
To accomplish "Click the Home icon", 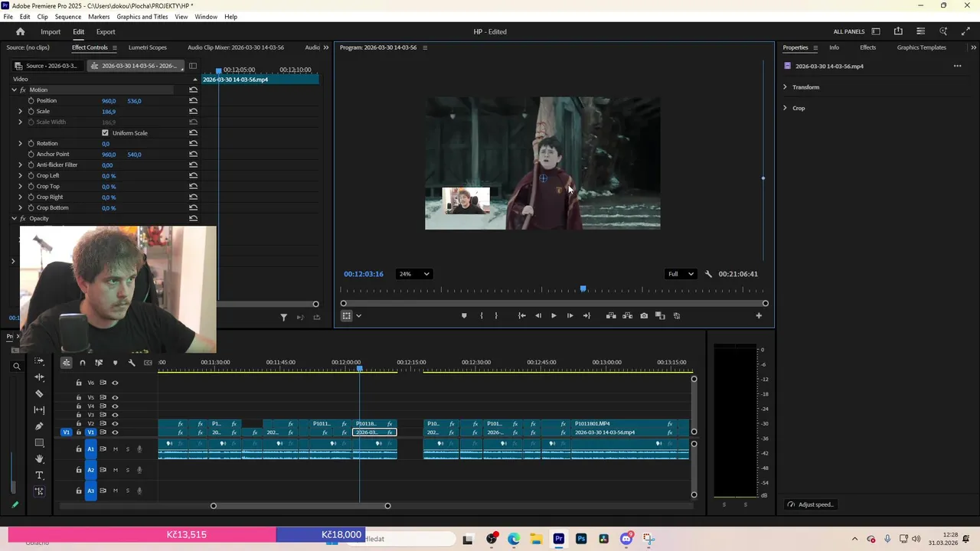I will (20, 31).
